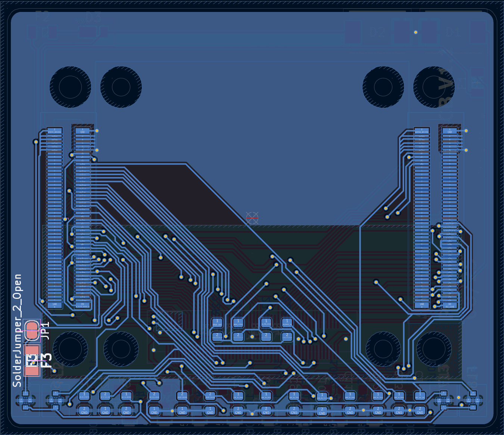Image resolution: width=504 pixels, height=435 pixels.
Task: Click the red crosshair origin marker
Action: [x=252, y=217]
